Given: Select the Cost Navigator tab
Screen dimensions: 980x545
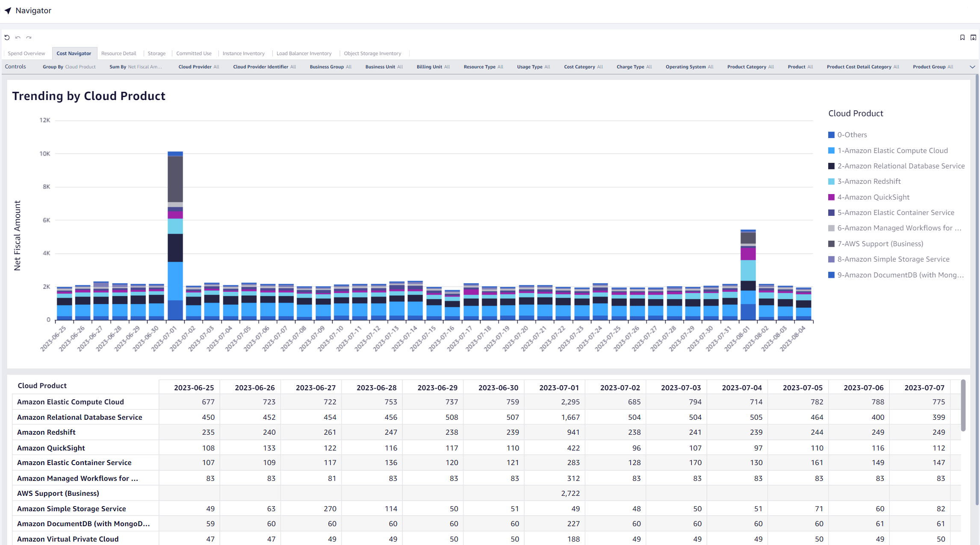Looking at the screenshot, I should click(74, 53).
